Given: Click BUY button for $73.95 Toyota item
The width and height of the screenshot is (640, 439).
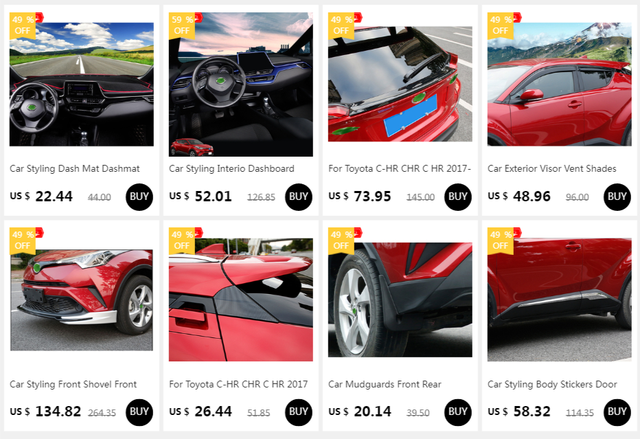Looking at the screenshot, I should pos(458,197).
